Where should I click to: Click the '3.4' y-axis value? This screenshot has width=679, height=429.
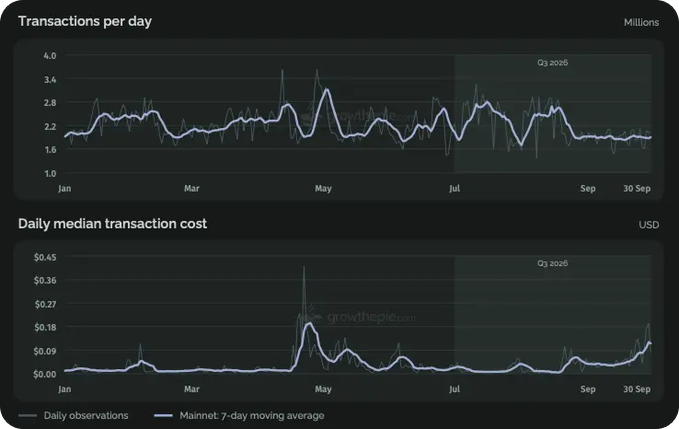click(50, 79)
